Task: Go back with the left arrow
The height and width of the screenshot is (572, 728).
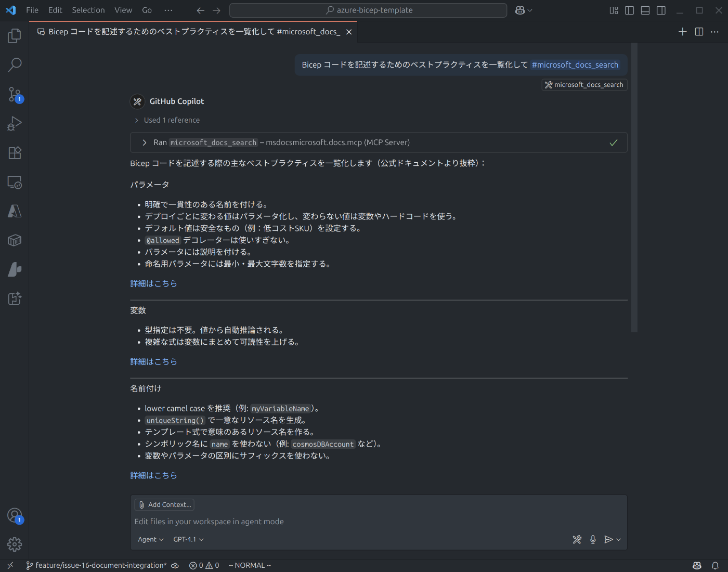Action: tap(201, 10)
